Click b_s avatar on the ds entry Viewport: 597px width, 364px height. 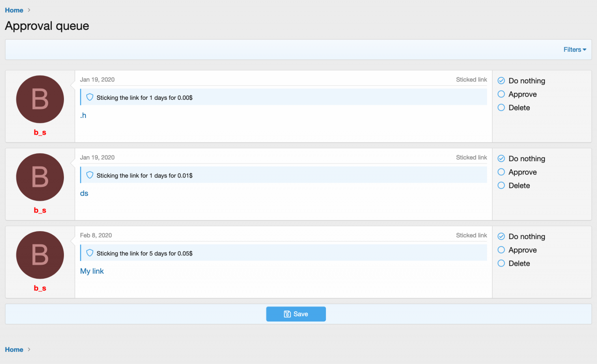pos(40,177)
